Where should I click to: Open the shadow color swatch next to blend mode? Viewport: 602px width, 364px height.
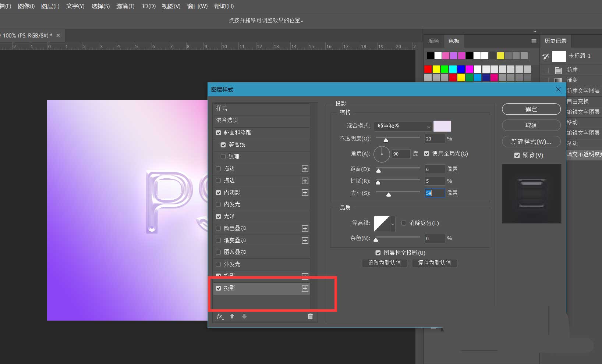pos(442,126)
